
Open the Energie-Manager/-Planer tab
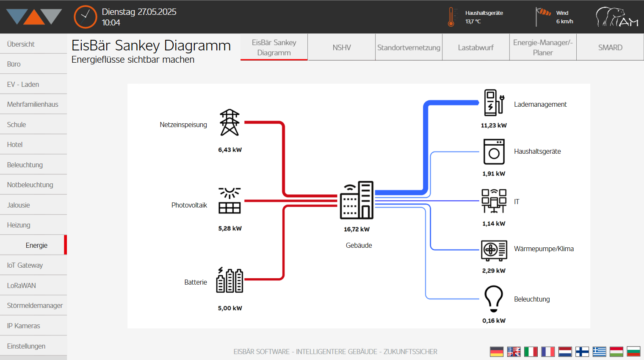543,47
